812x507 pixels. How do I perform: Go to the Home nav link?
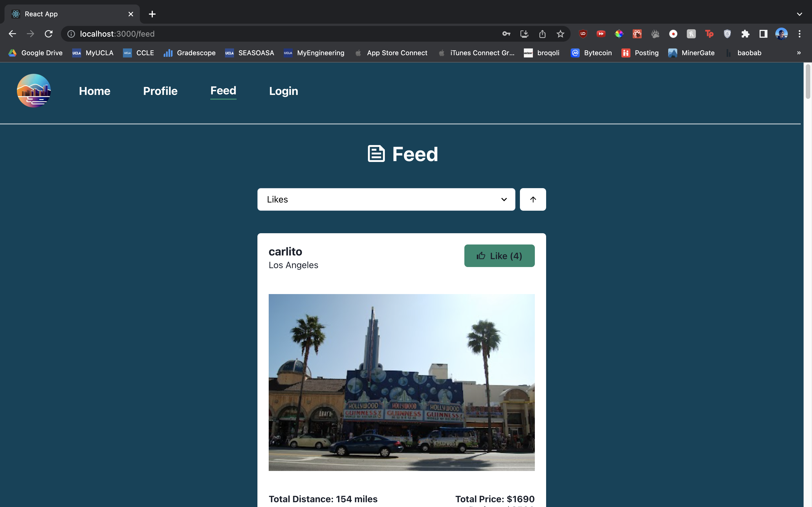coord(95,91)
